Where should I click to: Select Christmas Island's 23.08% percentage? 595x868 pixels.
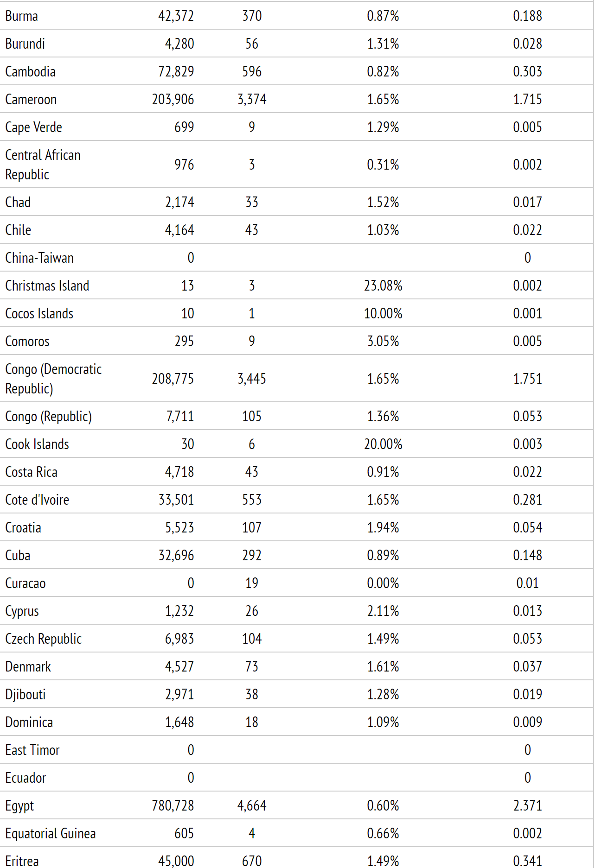(x=383, y=286)
